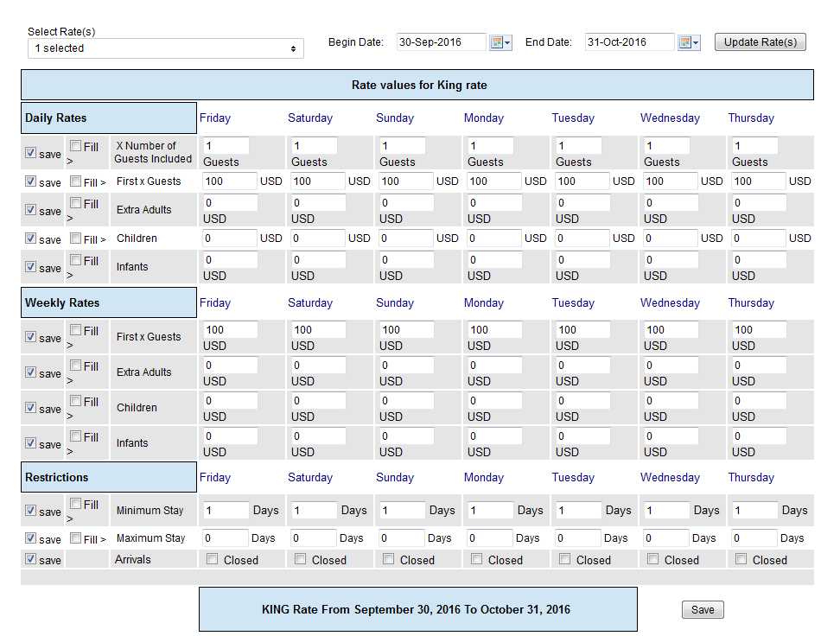Click Weekly Extra Adults Monday rate field

click(x=494, y=365)
